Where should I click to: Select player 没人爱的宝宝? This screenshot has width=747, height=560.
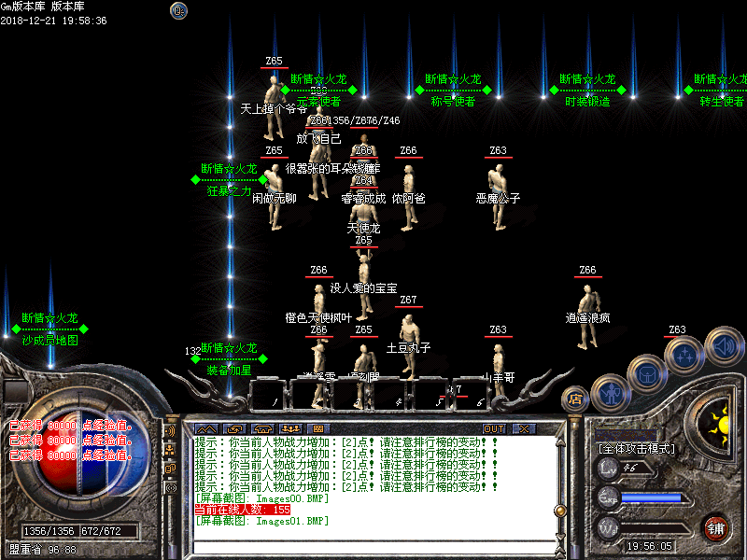[363, 286]
